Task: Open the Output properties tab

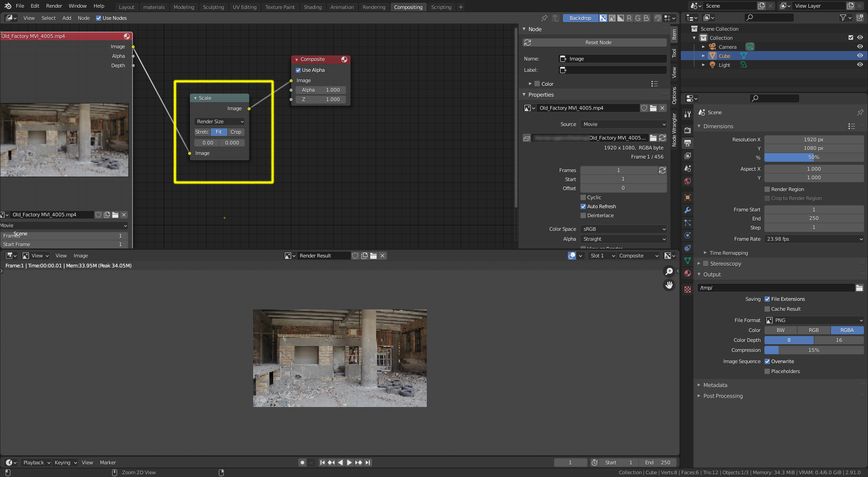Action: (x=688, y=143)
